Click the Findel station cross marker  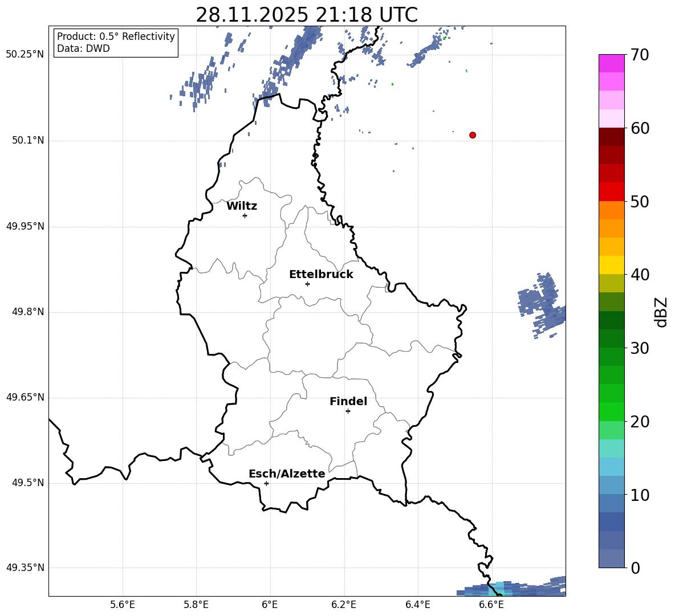pos(348,411)
